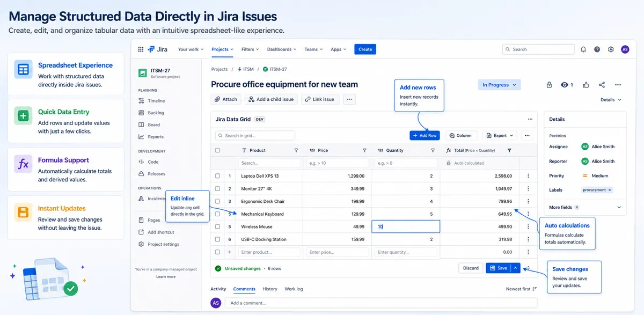Viewport: 644px width, 315px height.
Task: Check the USB-C Docking Station row
Action: tap(217, 239)
